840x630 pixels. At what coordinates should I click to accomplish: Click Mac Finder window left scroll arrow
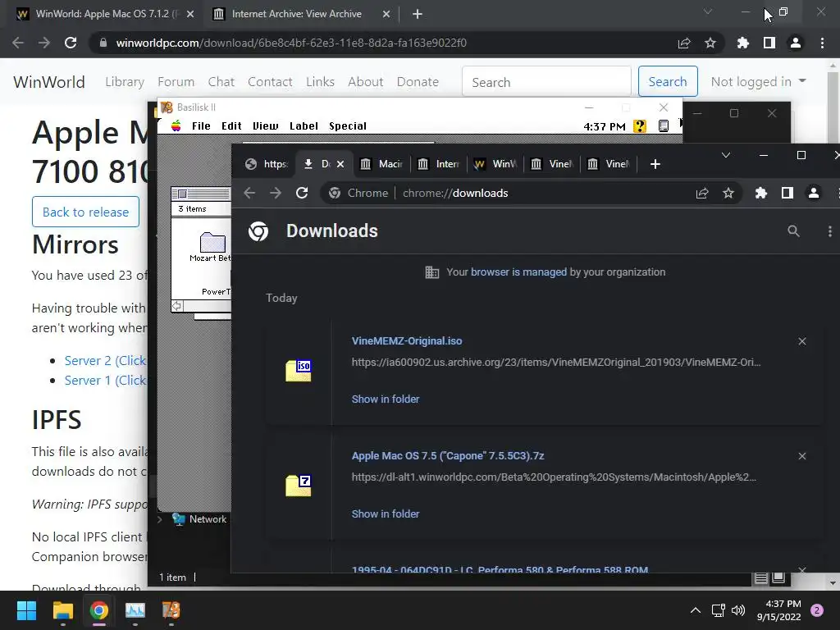(x=177, y=306)
